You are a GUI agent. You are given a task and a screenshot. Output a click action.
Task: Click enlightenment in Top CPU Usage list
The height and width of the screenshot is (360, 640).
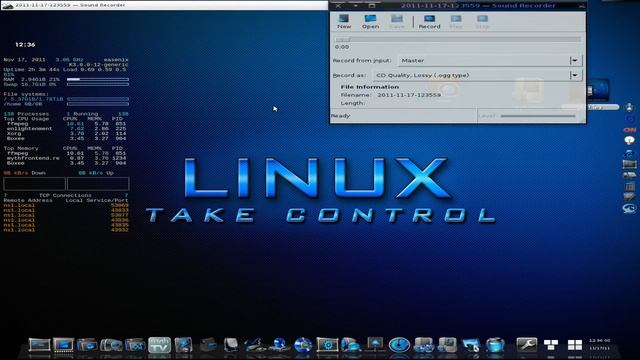point(29,129)
